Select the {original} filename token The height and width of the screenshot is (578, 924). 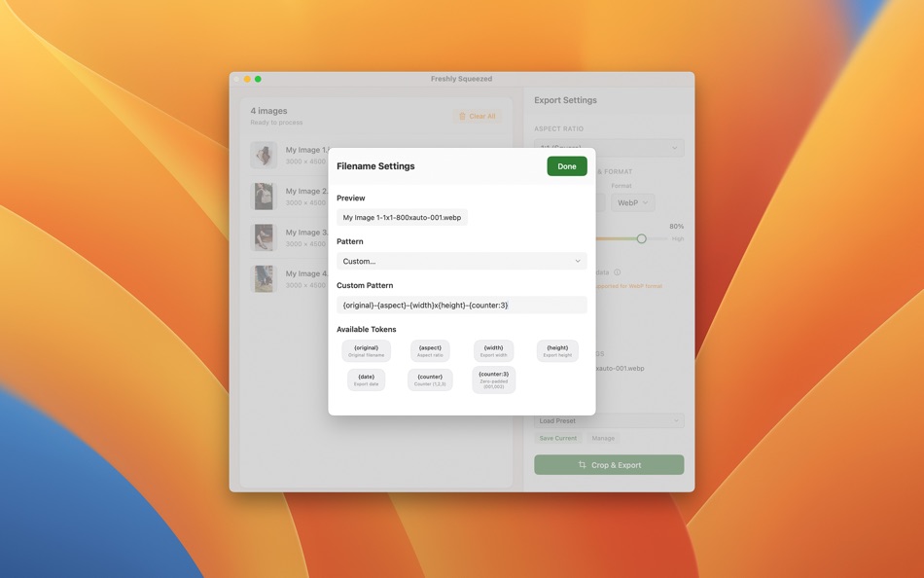tap(365, 350)
